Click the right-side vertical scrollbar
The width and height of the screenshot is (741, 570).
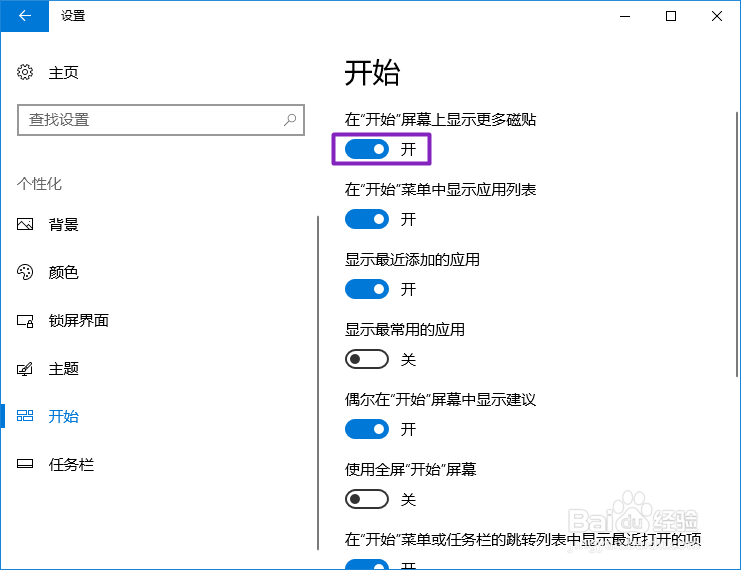(736, 244)
